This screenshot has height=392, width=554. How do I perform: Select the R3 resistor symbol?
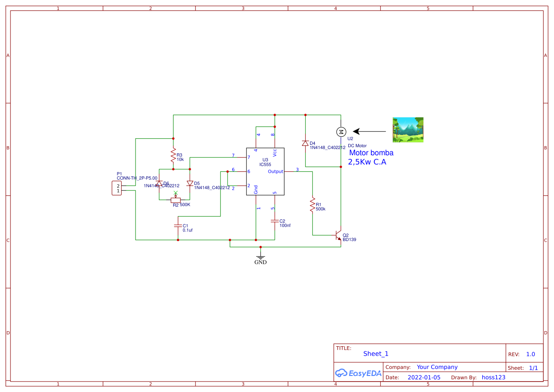pos(173,155)
